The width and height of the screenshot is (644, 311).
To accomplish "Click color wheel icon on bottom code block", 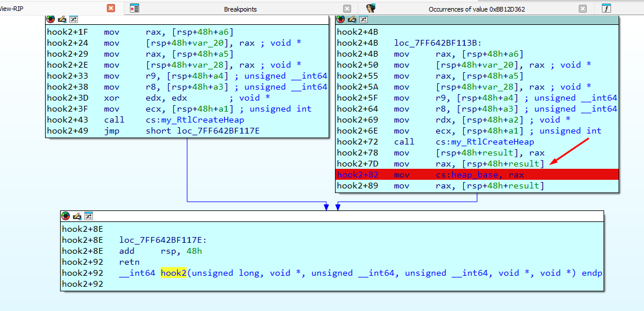I will pyautogui.click(x=66, y=216).
